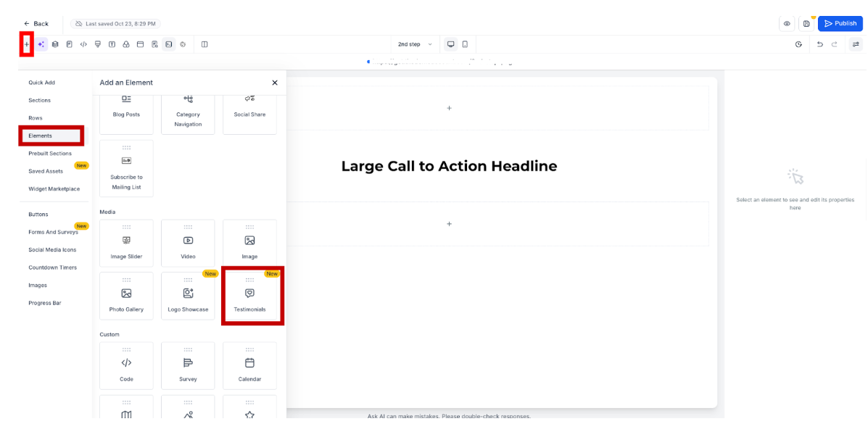
Task: Add the Testimonials element
Action: [x=249, y=296]
